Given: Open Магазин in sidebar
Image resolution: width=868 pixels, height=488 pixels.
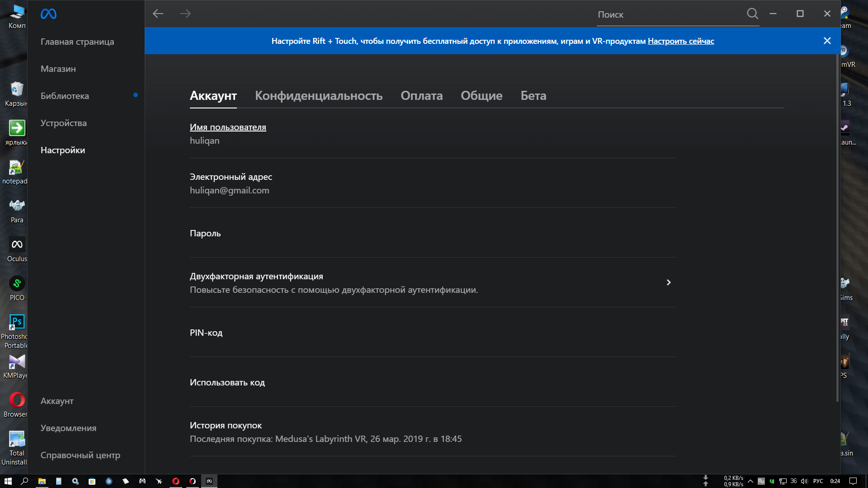Looking at the screenshot, I should pyautogui.click(x=58, y=69).
